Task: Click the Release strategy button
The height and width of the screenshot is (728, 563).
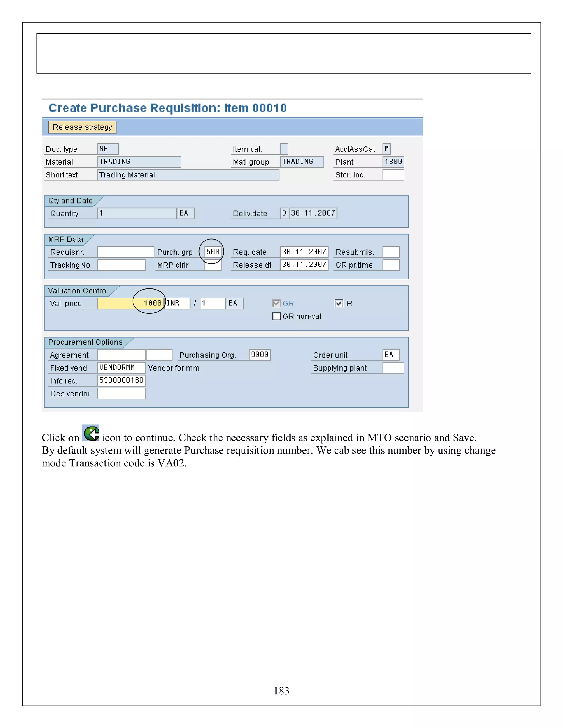Action: click(82, 127)
